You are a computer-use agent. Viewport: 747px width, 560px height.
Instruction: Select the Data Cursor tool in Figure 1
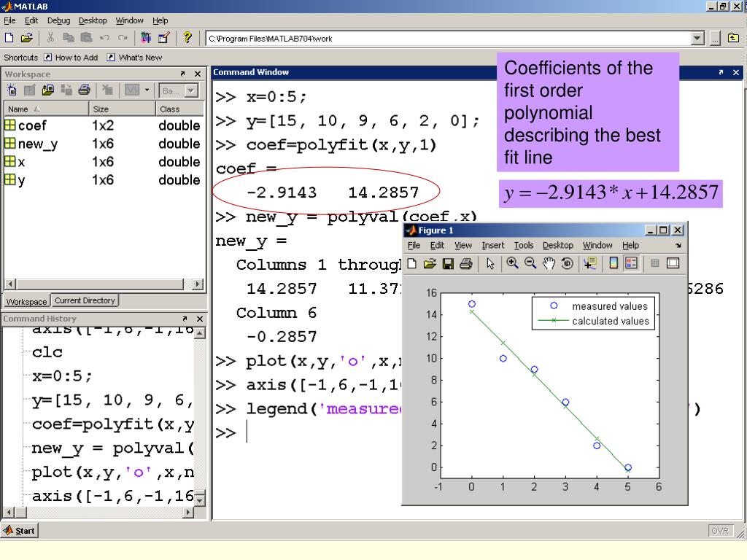point(590,263)
